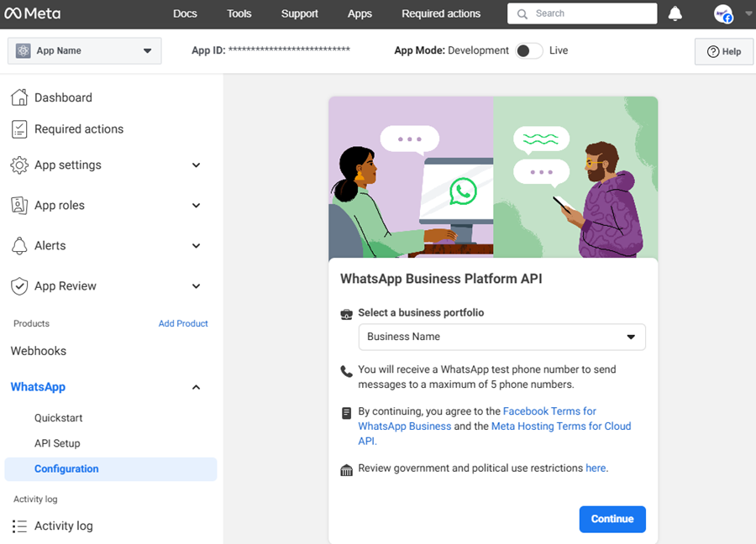Click the search magnifier icon
Viewport: 756px width, 544px height.
click(522, 14)
